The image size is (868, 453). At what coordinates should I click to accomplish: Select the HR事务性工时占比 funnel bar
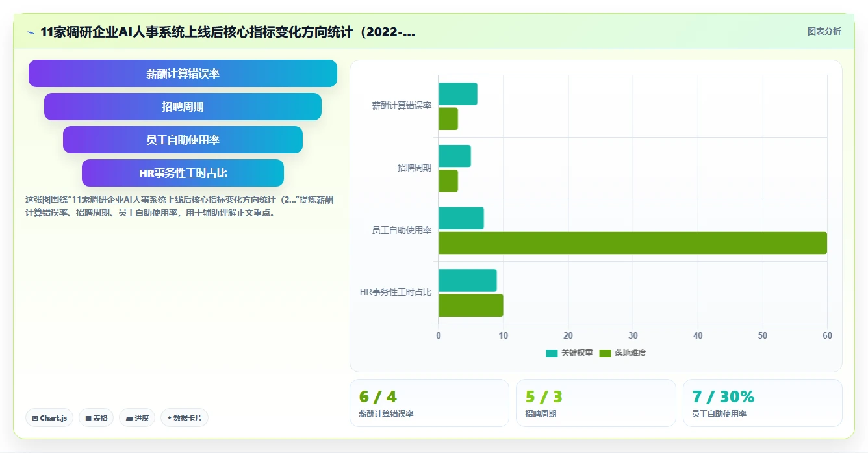pyautogui.click(x=183, y=173)
